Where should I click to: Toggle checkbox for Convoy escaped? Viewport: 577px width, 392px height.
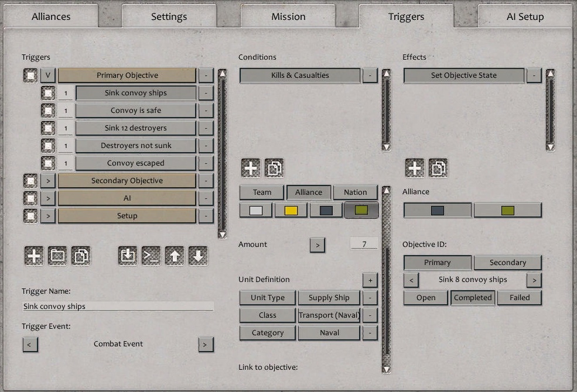point(48,163)
